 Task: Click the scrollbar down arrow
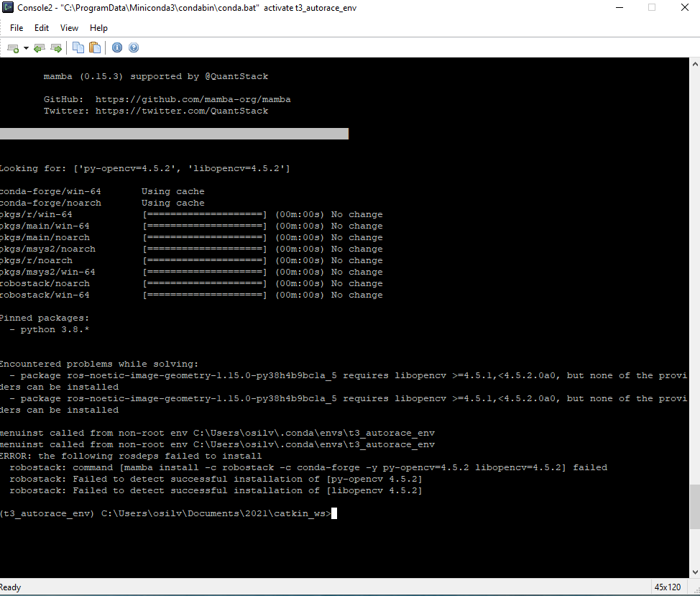pyautogui.click(x=695, y=572)
